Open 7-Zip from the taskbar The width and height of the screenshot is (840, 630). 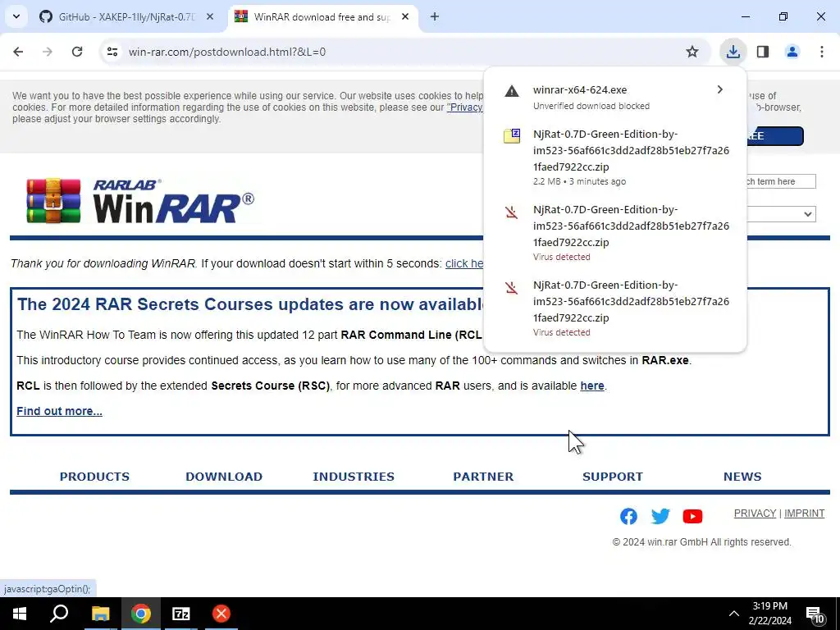[180, 614]
